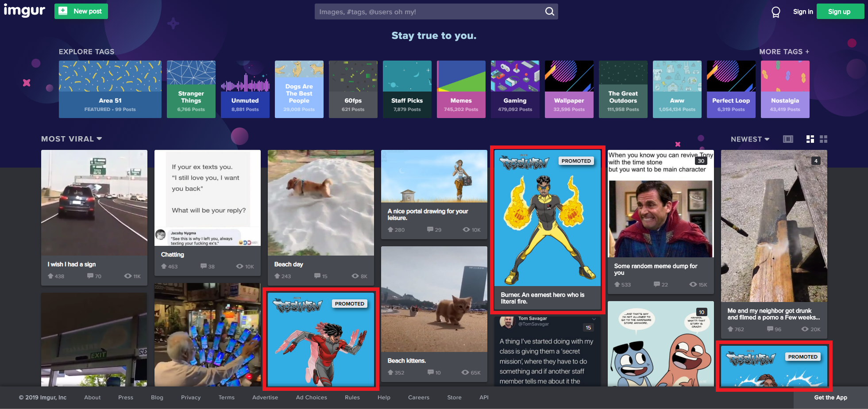Open Careers from the footer menu
This screenshot has width=868, height=409.
click(418, 397)
